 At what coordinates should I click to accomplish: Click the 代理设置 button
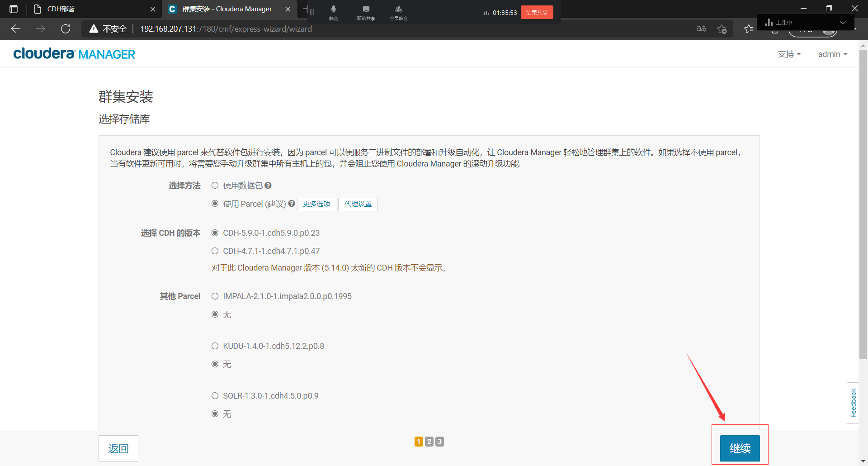358,204
